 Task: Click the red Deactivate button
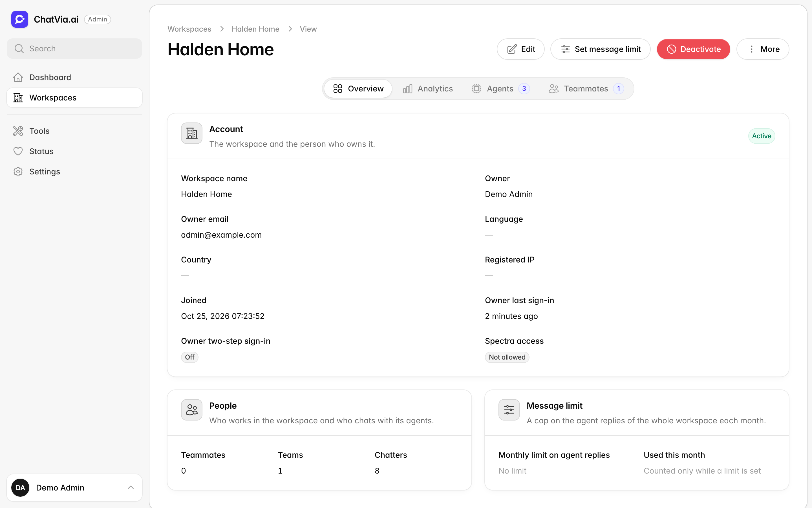(693, 49)
